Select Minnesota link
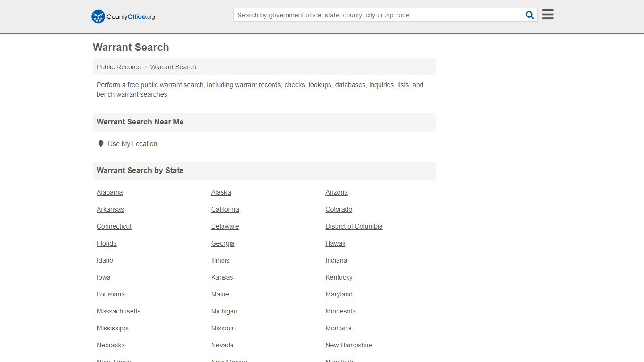This screenshot has height=362, width=644. pyautogui.click(x=340, y=311)
